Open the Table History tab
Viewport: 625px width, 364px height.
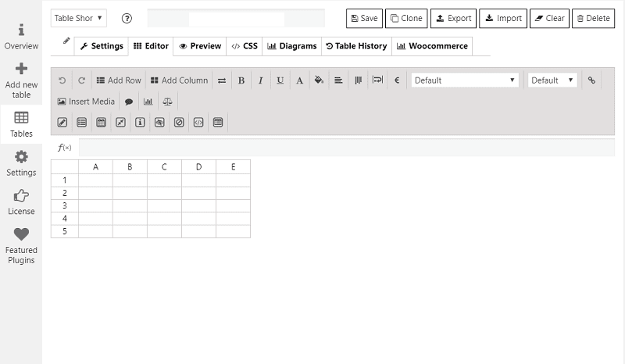click(356, 46)
